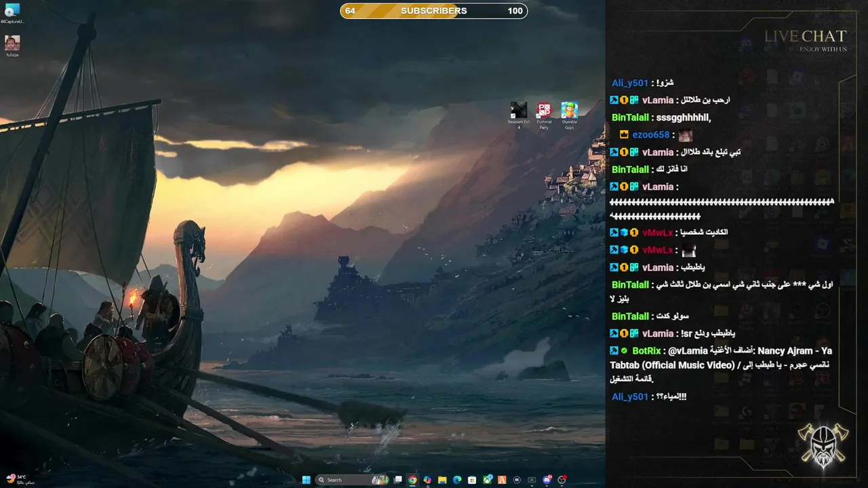Open the 4K capture utility taskbar icon
868x488 pixels.
(x=517, y=480)
